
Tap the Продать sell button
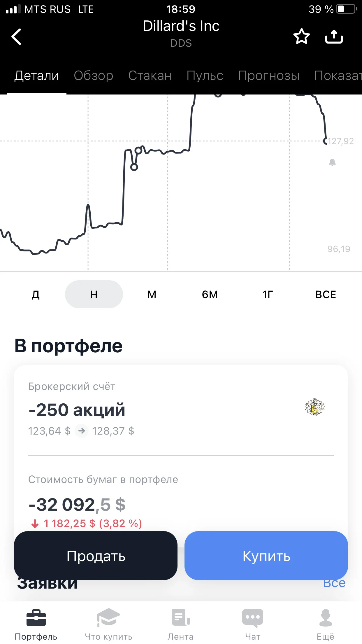tap(96, 556)
